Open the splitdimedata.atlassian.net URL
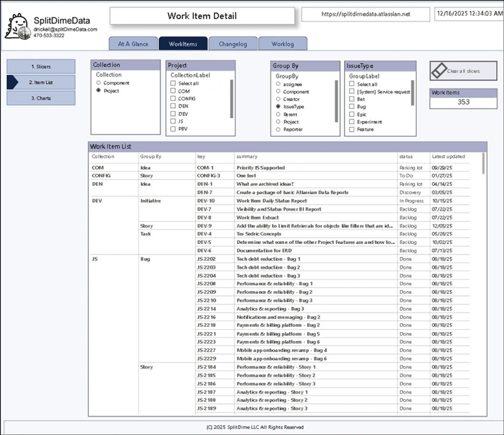This screenshot has width=504, height=435. click(x=365, y=14)
